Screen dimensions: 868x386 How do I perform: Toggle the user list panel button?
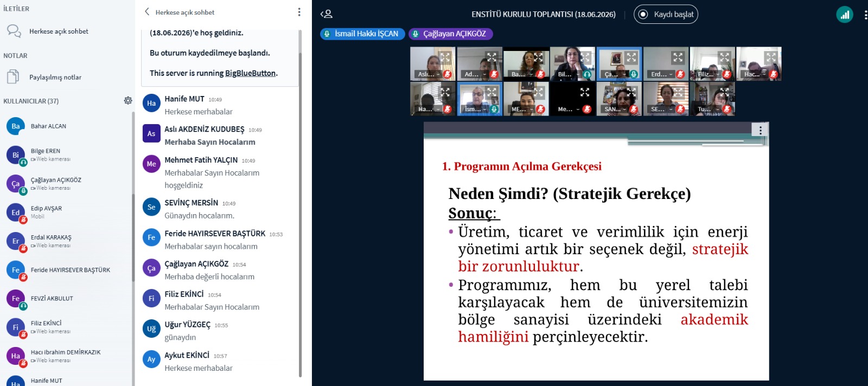pos(326,14)
